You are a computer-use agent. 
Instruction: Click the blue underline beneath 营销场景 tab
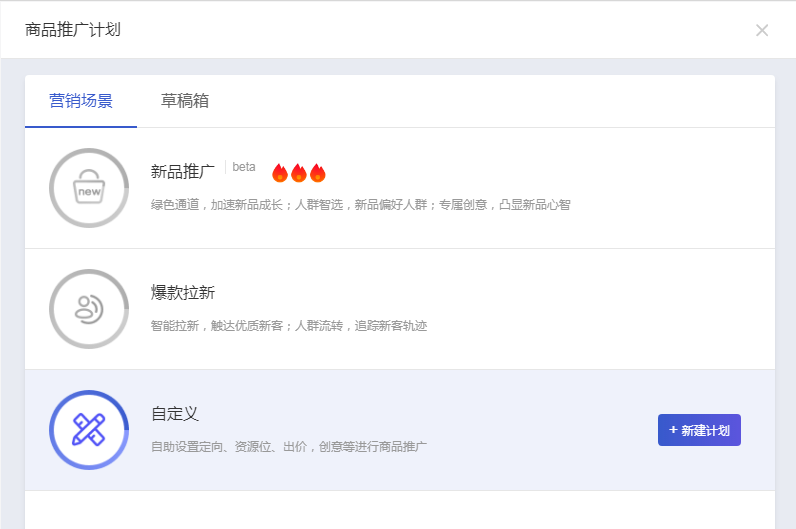[x=81, y=127]
